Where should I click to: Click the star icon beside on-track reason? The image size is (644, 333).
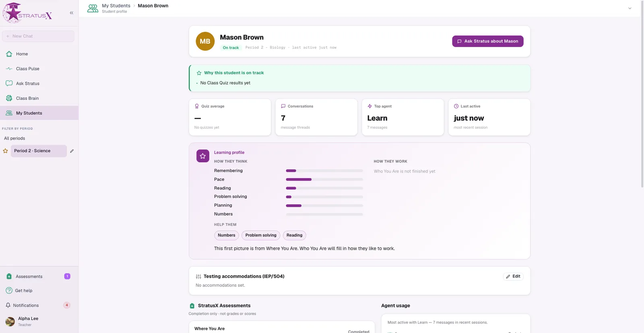[x=199, y=73]
